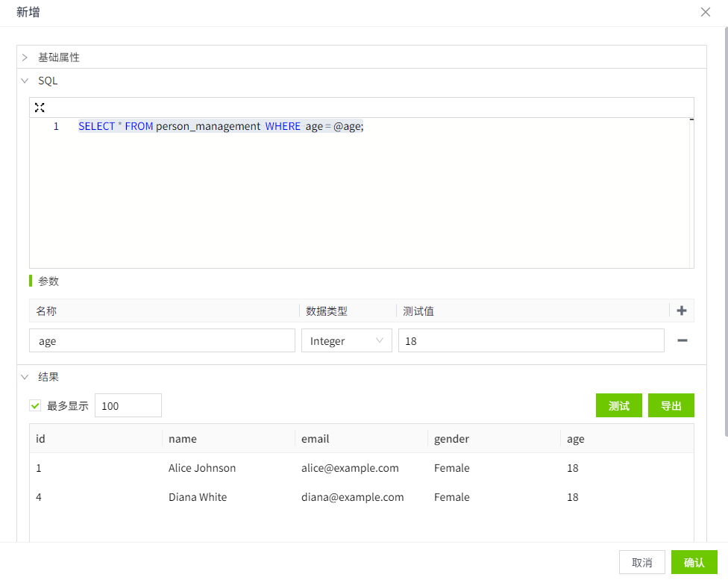This screenshot has height=580, width=728.
Task: Open the Integer data type dropdown
Action: point(346,341)
